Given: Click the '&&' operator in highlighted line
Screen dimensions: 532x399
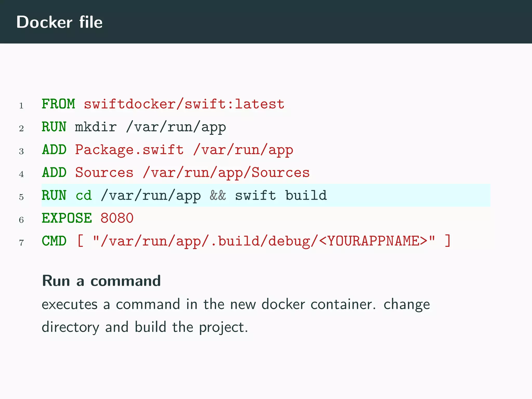Looking at the screenshot, I should (218, 195).
